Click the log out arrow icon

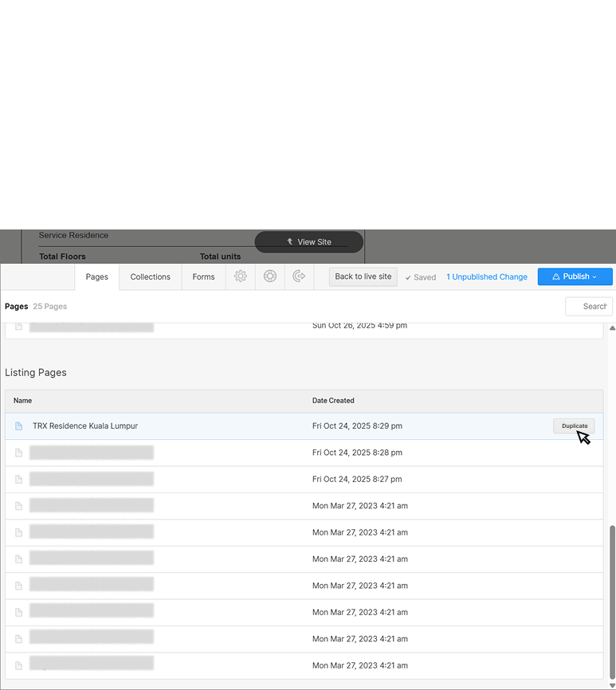[x=299, y=276]
